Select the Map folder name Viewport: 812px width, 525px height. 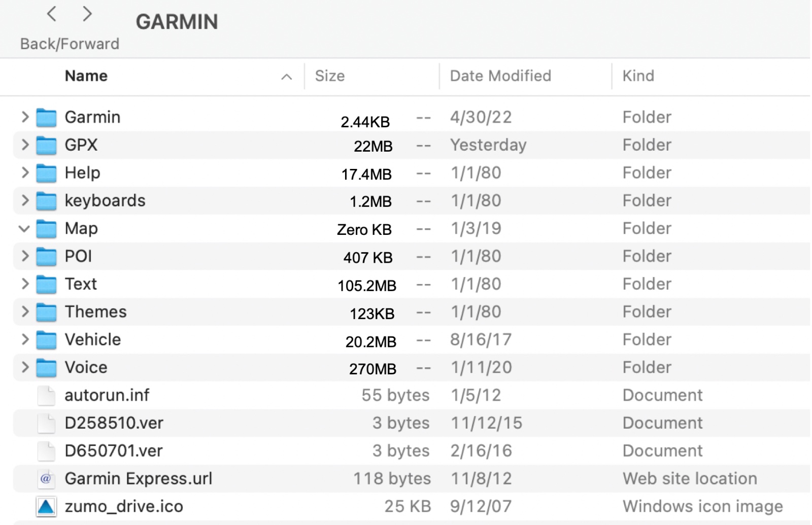[x=81, y=229]
